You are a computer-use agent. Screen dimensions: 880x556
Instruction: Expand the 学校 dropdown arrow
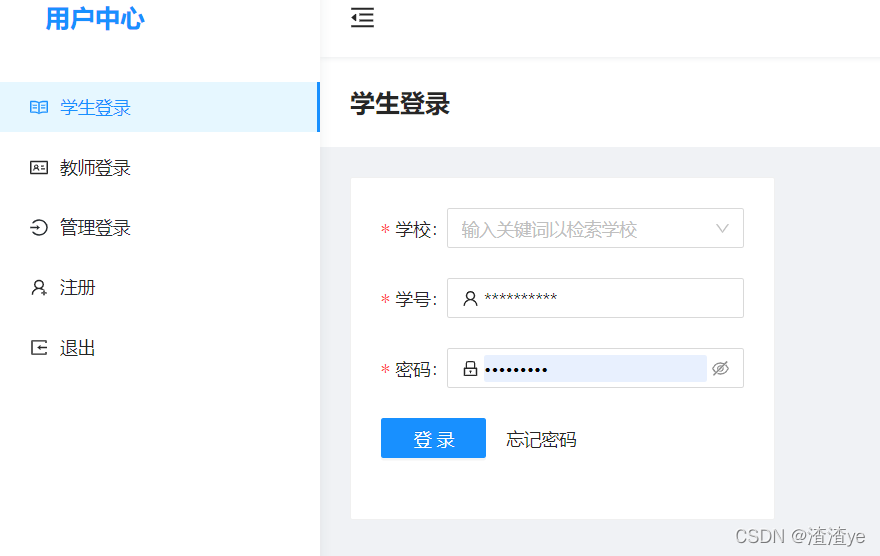click(722, 228)
